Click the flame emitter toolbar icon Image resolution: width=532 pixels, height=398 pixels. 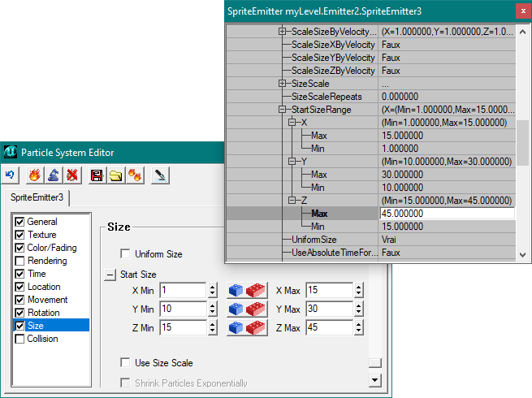click(34, 174)
